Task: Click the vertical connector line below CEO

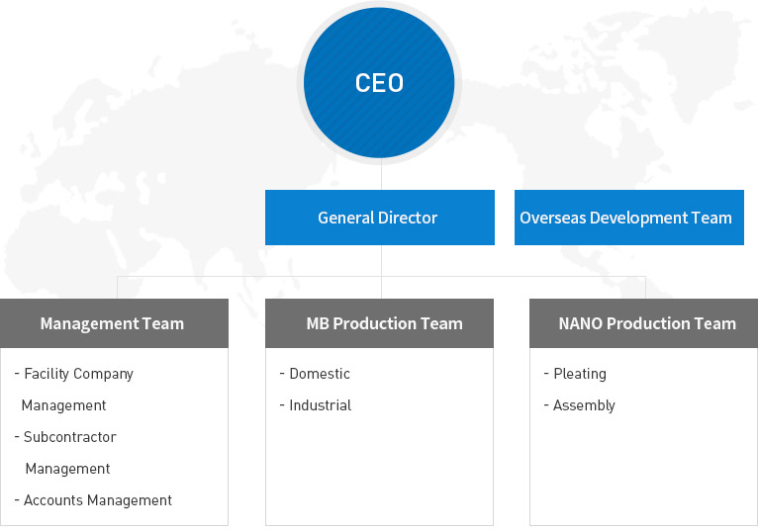Action: point(381,176)
